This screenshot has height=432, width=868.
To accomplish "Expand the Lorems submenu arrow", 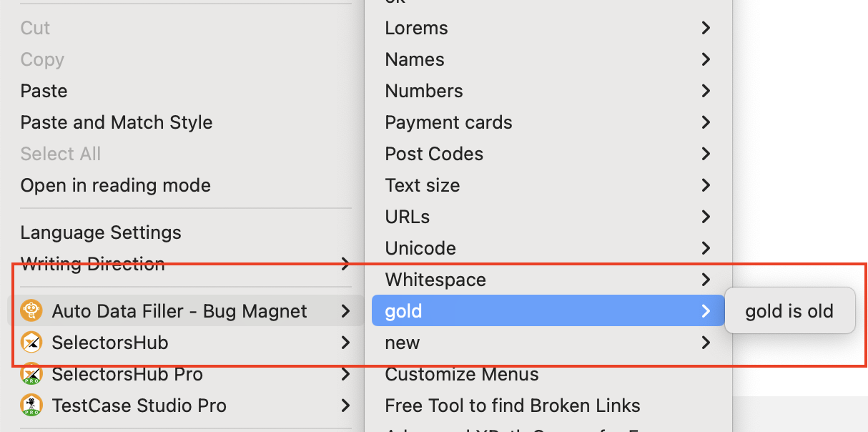I will 706,28.
